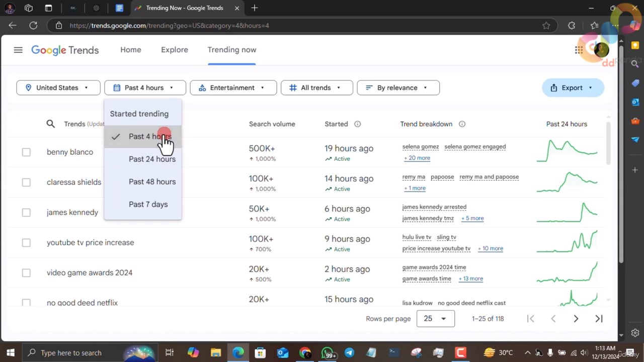Choose Past 7 days in the menu
This screenshot has width=644, height=362.
click(143, 204)
